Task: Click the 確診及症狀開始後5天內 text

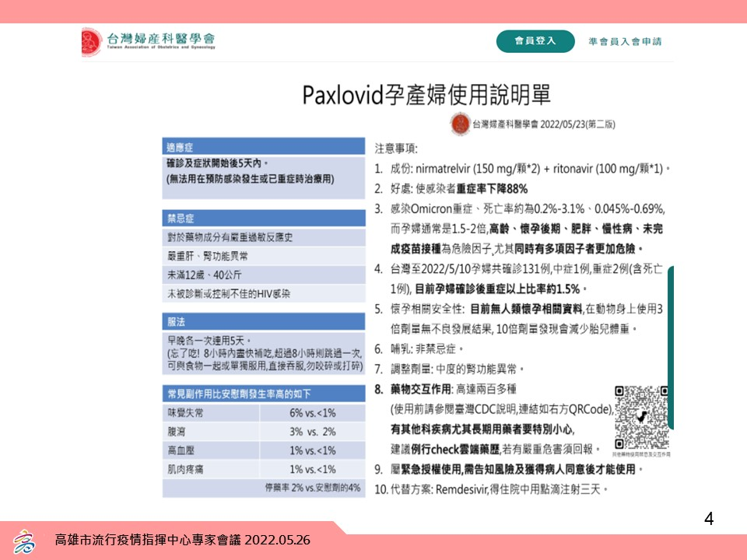Action: click(x=217, y=163)
